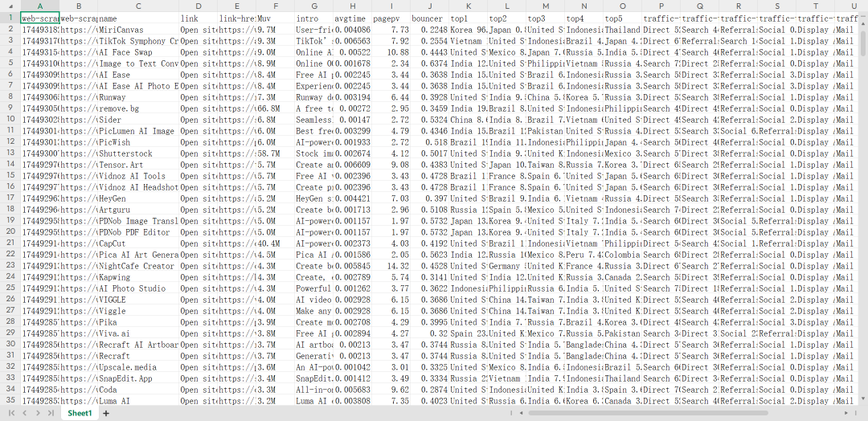
Task: Select the MiriCanvas name cell
Action: (x=138, y=30)
